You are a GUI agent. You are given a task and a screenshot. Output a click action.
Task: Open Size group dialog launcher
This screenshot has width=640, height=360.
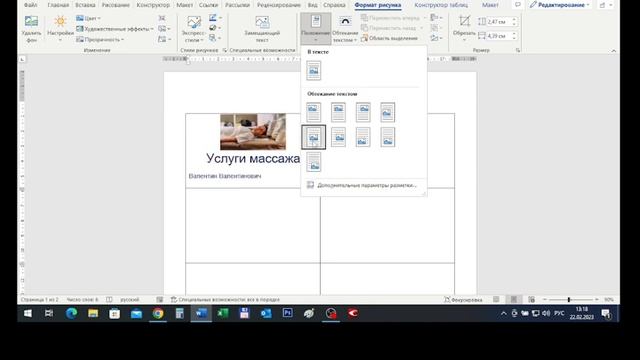click(x=518, y=51)
